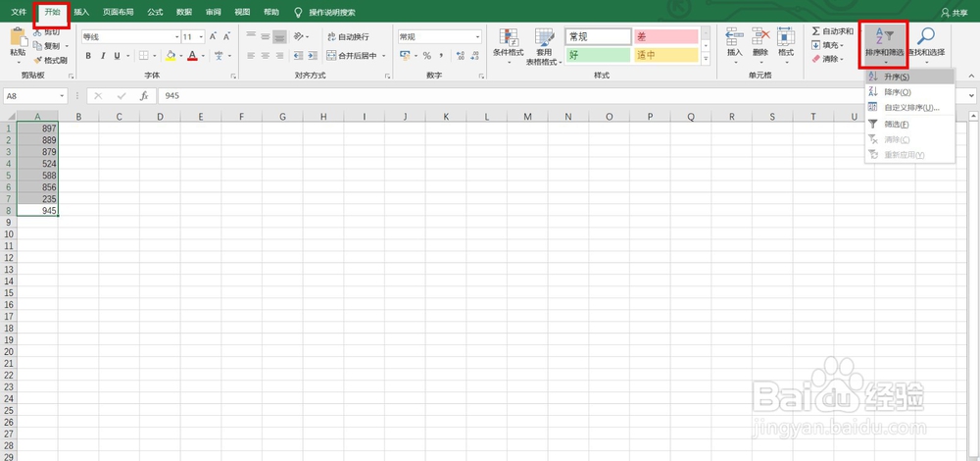This screenshot has height=461, width=980.
Task: Toggle Underline formatting
Action: point(117,56)
